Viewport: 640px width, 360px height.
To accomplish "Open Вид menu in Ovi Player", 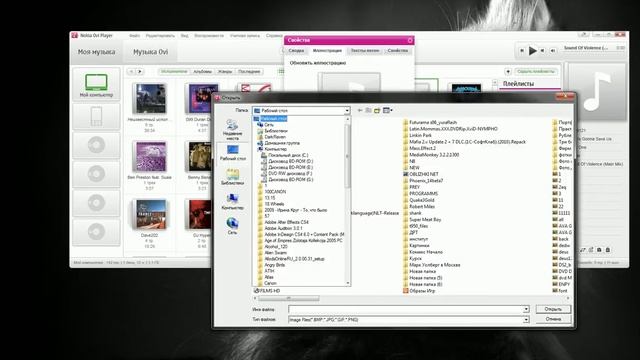I will coord(184,36).
